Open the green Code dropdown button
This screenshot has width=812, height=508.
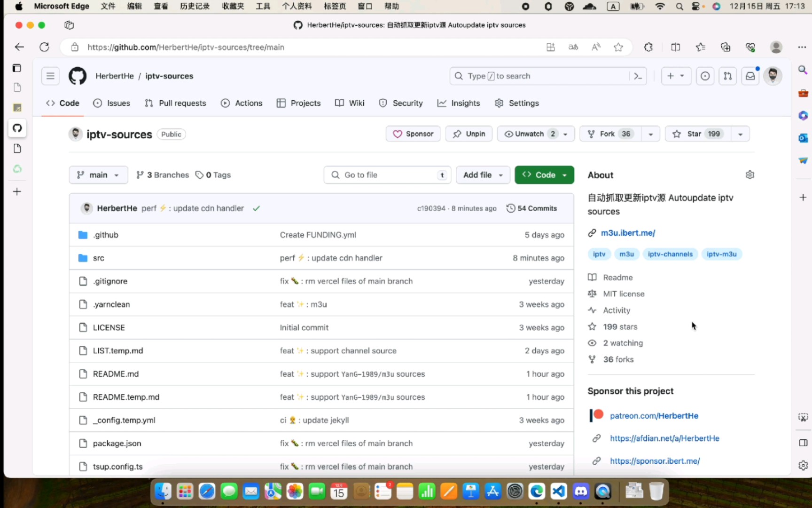point(544,175)
